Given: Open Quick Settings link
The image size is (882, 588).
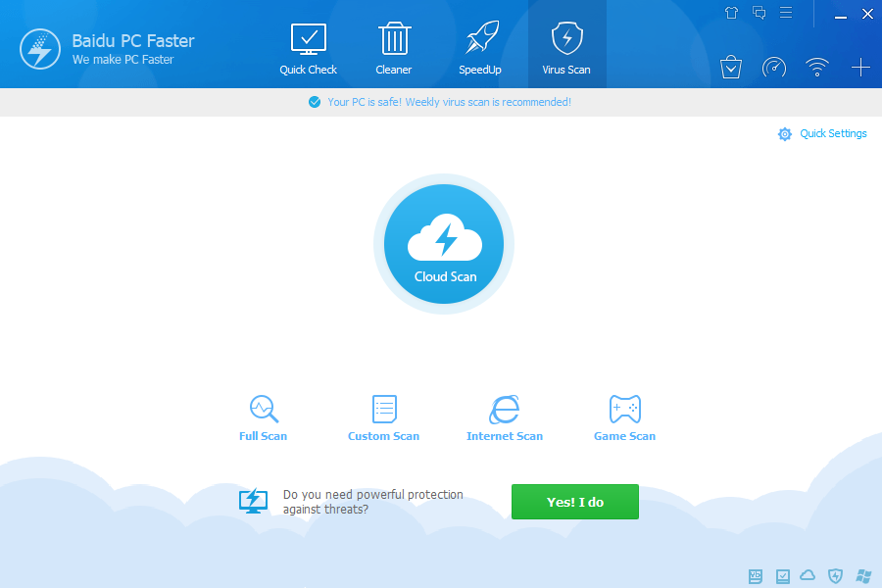Looking at the screenshot, I should coord(833,133).
